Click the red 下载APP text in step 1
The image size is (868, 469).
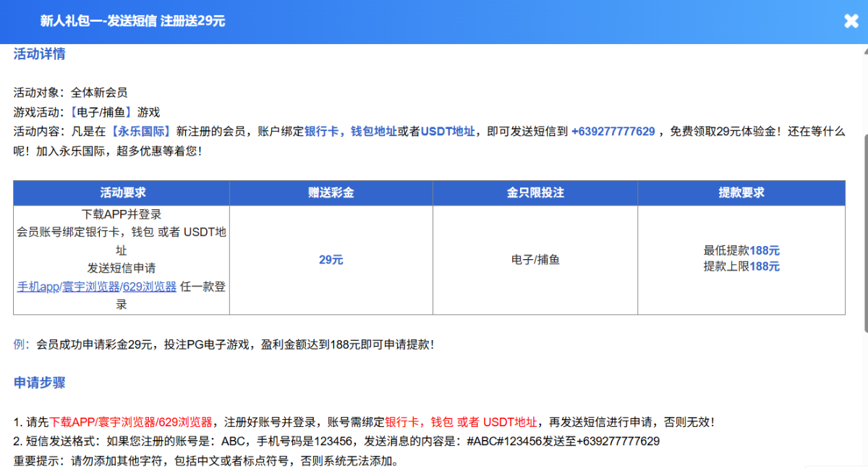[73, 422]
